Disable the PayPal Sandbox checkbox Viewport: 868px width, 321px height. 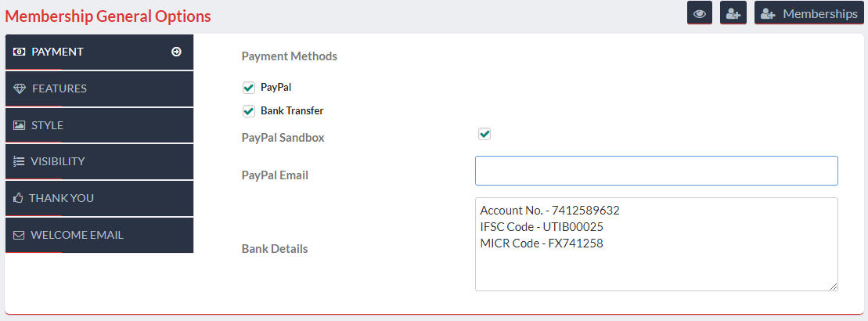click(484, 134)
